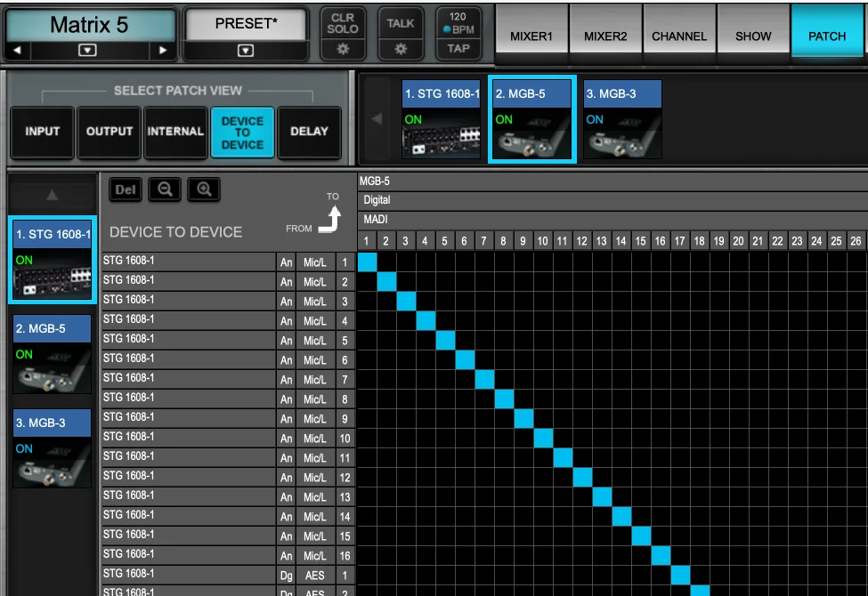Open the SHOW tab
The height and width of the screenshot is (596, 868).
(x=753, y=36)
